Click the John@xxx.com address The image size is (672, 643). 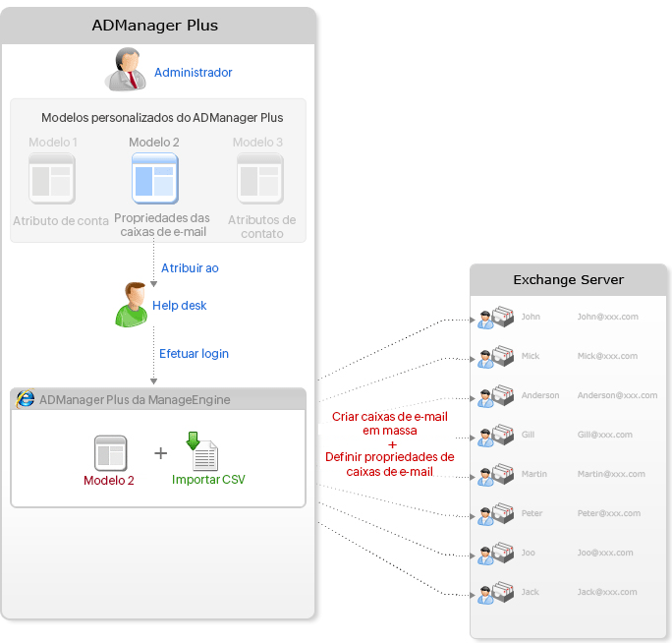pos(608,317)
